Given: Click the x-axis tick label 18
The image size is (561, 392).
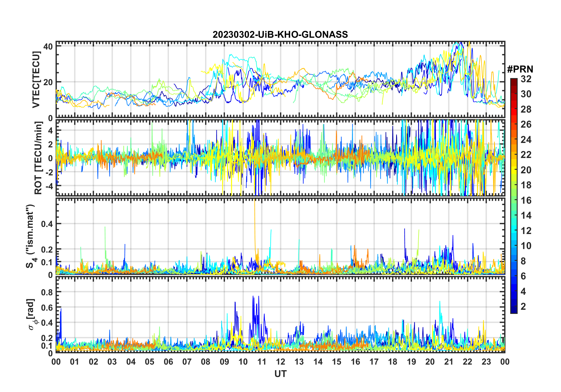Looking at the screenshot, I should coord(393,362).
